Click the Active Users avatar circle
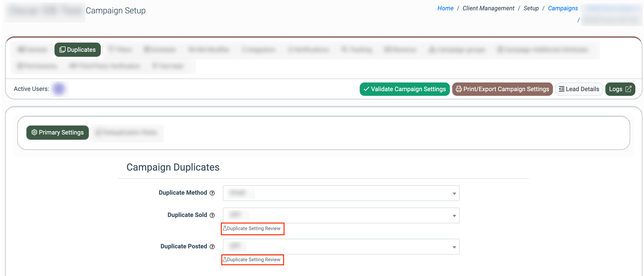Image resolution: width=644 pixels, height=276 pixels. tap(59, 89)
